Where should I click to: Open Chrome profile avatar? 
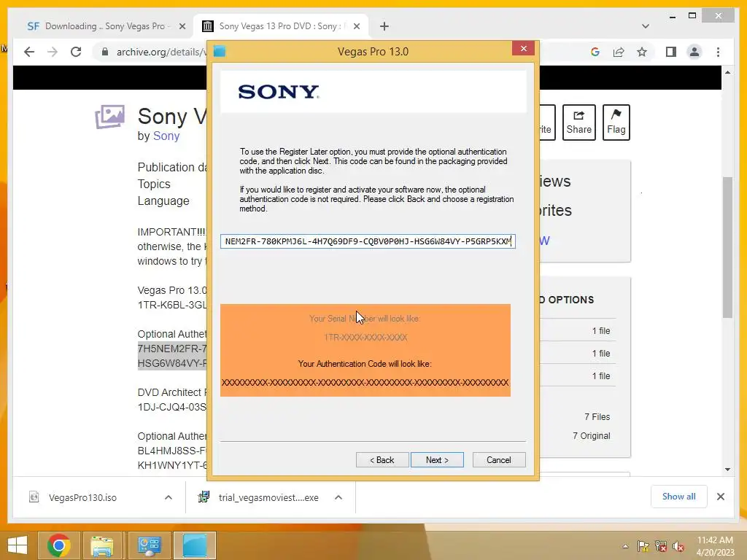coord(694,52)
